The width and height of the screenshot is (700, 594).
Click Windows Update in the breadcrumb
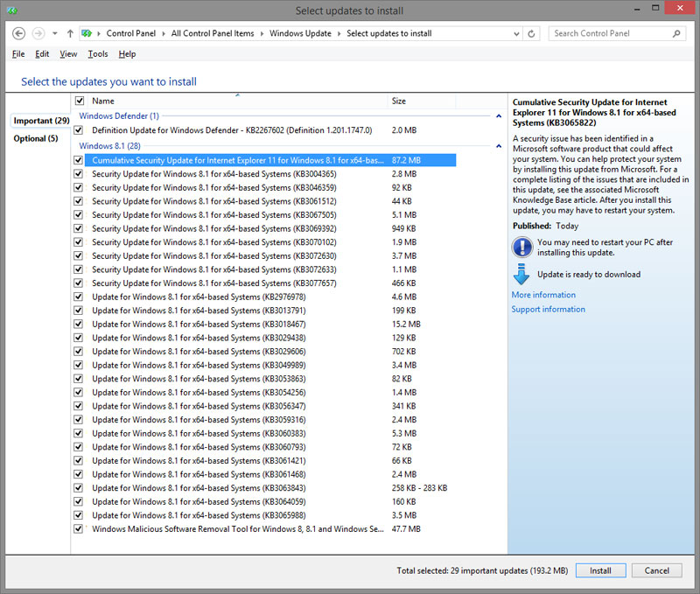point(300,33)
